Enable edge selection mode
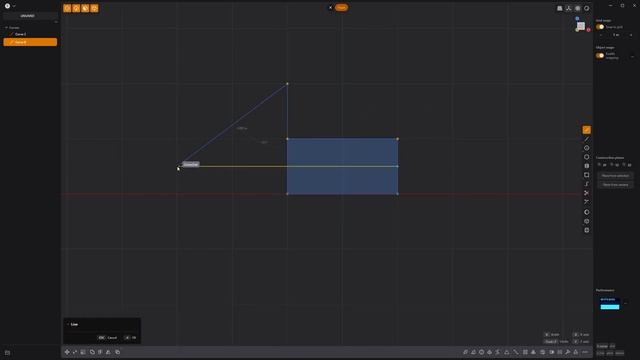Image resolution: width=640 pixels, height=360 pixels. click(x=76, y=8)
